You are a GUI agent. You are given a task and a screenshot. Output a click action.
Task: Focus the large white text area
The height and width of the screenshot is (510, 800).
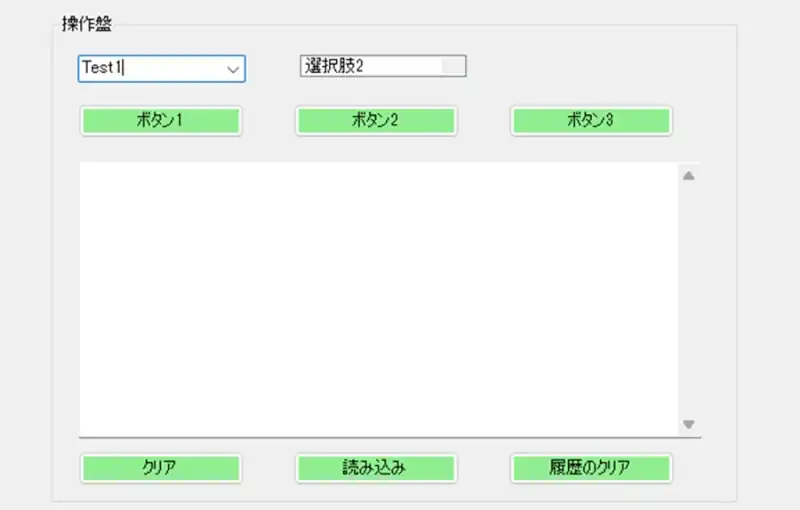pos(379,299)
